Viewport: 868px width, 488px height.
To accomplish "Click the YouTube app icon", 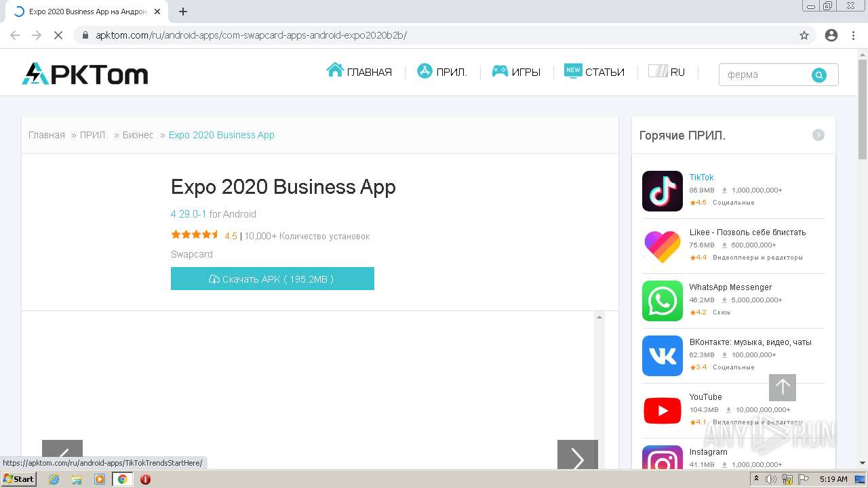I will pos(663,411).
